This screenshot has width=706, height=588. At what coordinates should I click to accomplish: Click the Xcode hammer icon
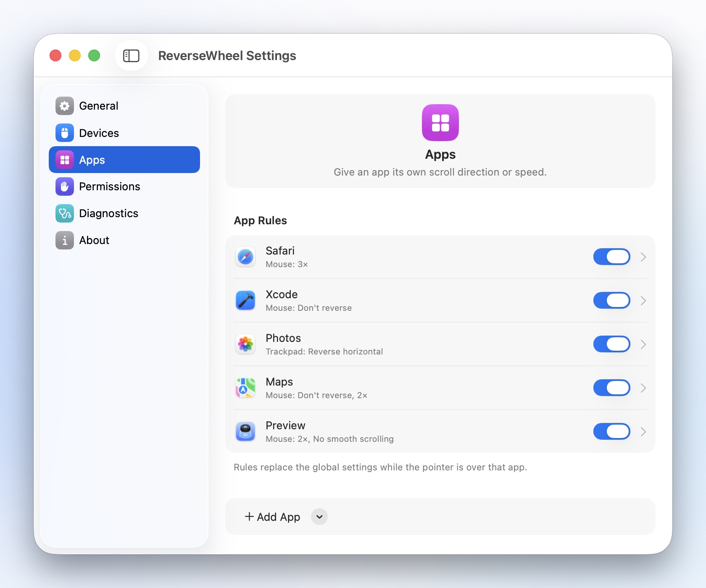click(245, 301)
